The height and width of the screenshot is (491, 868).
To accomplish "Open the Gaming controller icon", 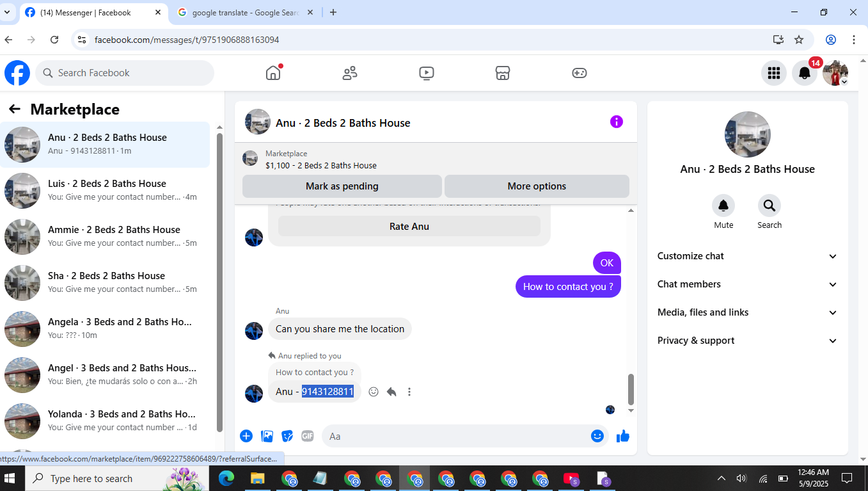I will (x=580, y=73).
